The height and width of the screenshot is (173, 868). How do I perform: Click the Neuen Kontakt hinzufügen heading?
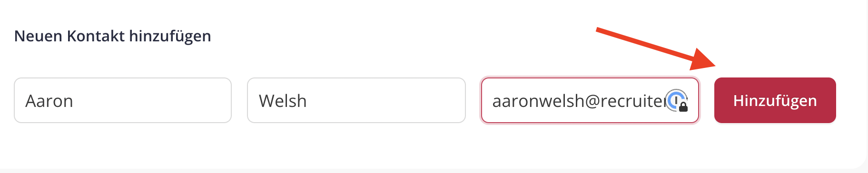pyautogui.click(x=113, y=37)
